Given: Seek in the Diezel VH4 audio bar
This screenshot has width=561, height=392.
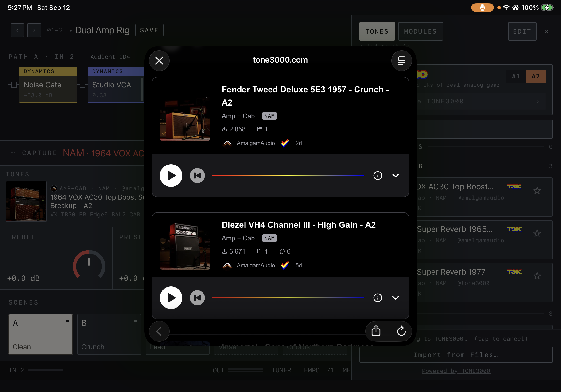Looking at the screenshot, I should pyautogui.click(x=288, y=298).
